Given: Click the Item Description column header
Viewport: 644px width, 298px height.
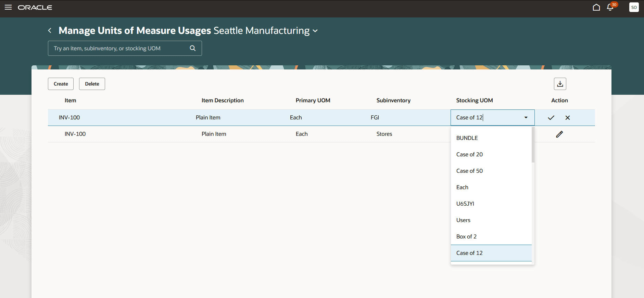Looking at the screenshot, I should point(223,101).
